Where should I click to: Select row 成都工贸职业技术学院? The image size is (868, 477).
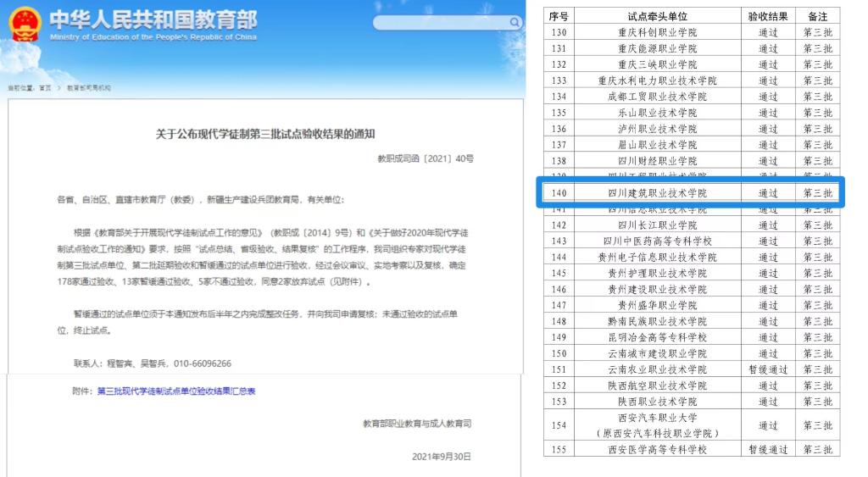tap(692, 97)
